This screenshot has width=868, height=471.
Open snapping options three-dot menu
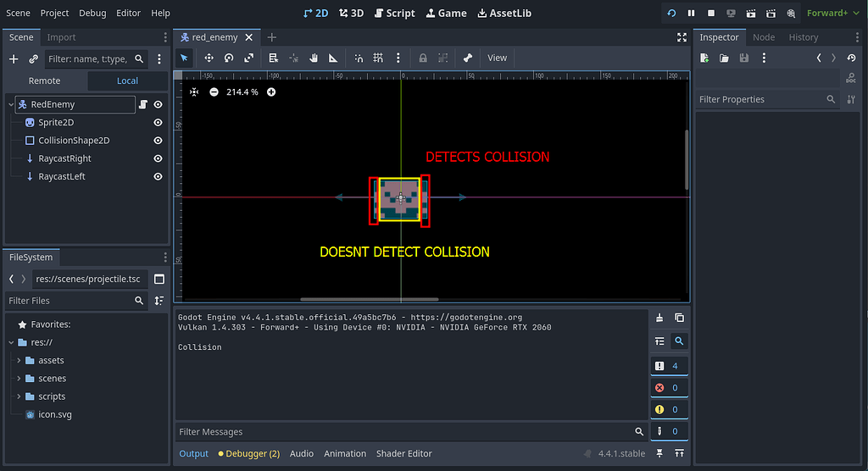[398, 58]
